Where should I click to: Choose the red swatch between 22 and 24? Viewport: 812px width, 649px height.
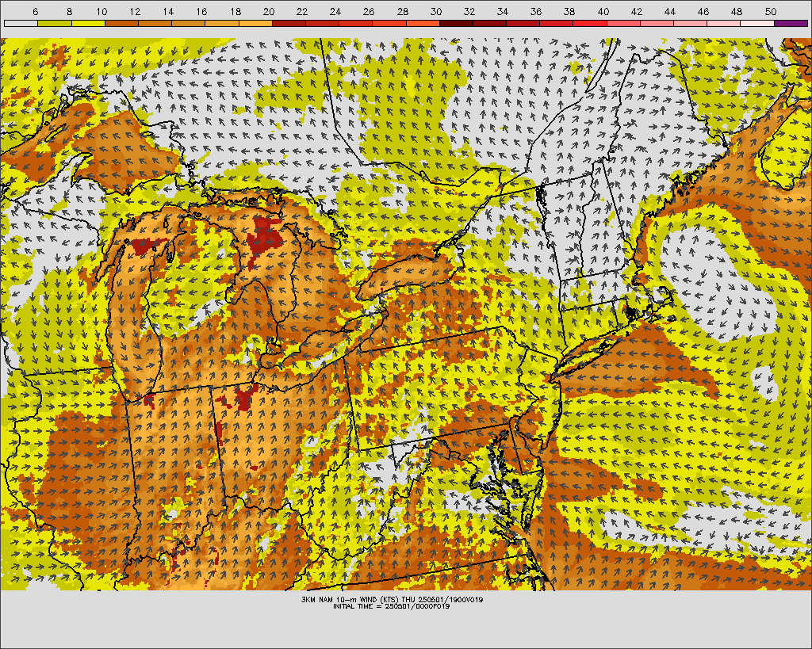322,23
